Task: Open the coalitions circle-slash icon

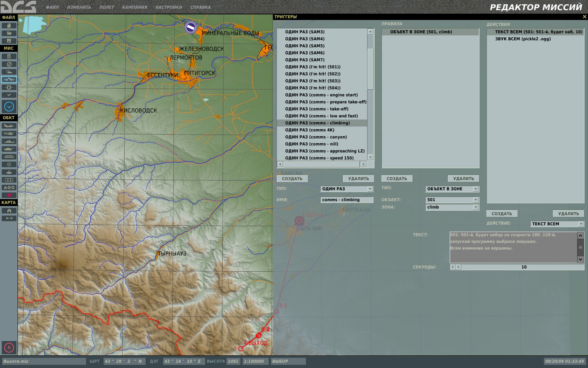Action: [x=9, y=64]
